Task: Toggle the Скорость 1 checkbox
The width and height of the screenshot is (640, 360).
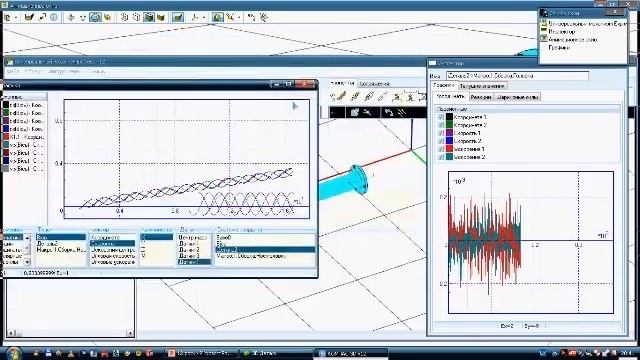Action: [441, 133]
